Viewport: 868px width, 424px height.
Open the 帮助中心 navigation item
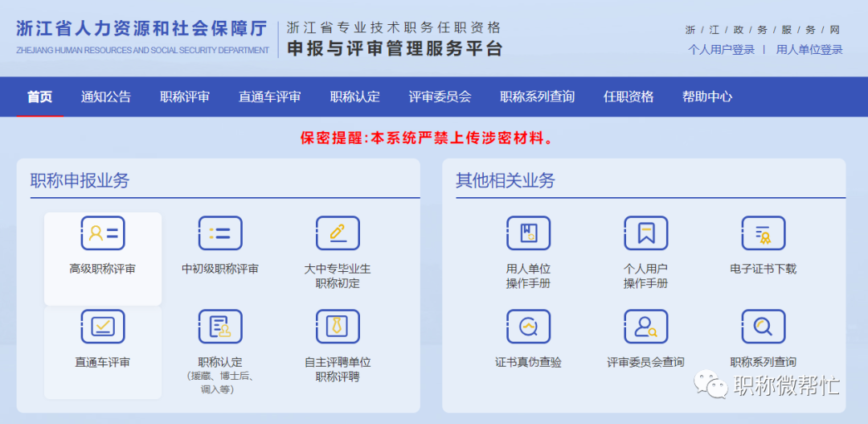pos(707,97)
